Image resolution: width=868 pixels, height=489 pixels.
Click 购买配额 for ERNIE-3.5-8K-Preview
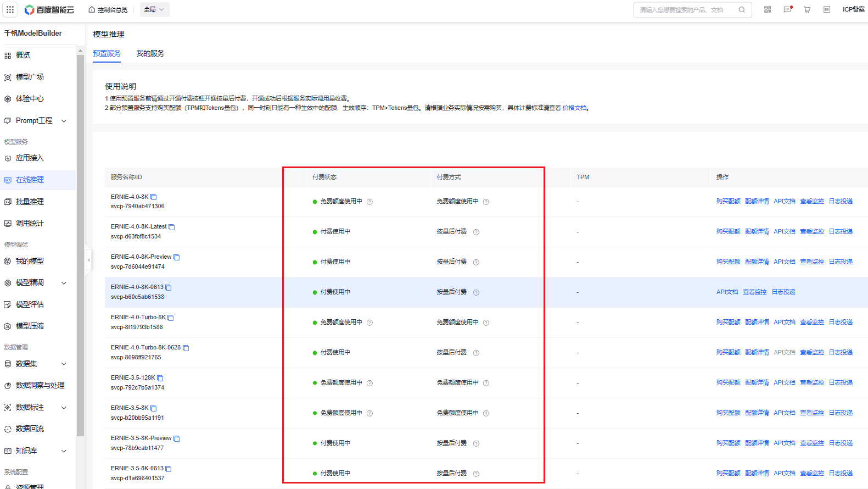(729, 443)
